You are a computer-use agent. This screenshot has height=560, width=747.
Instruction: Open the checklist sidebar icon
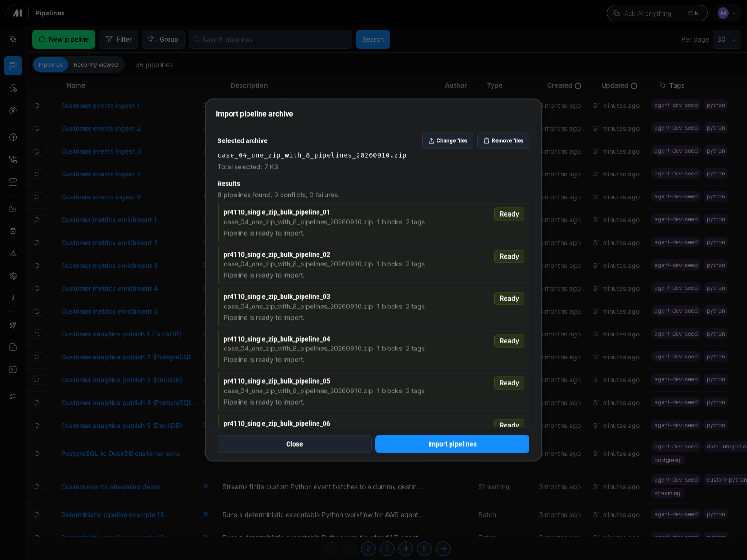pos(13,396)
